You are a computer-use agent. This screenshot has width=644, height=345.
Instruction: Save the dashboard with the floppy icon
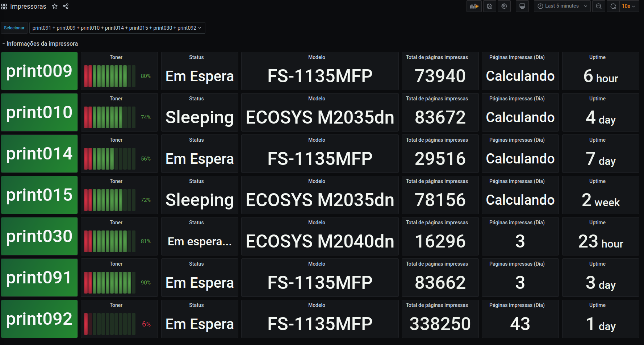tap(490, 6)
